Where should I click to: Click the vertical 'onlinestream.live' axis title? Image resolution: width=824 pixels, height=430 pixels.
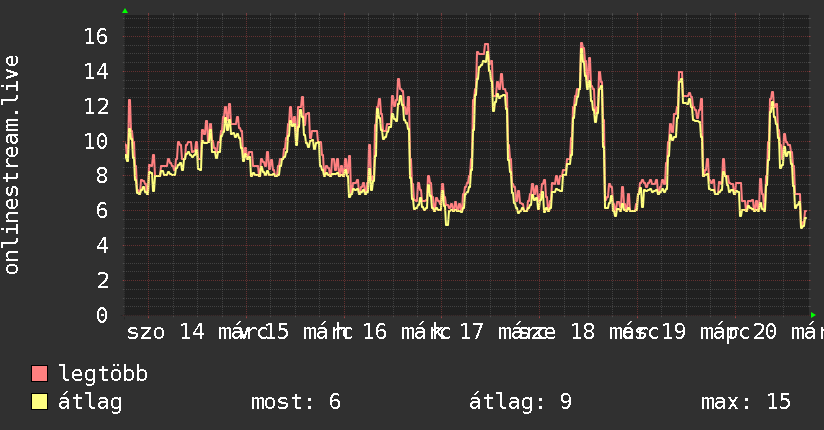11,165
